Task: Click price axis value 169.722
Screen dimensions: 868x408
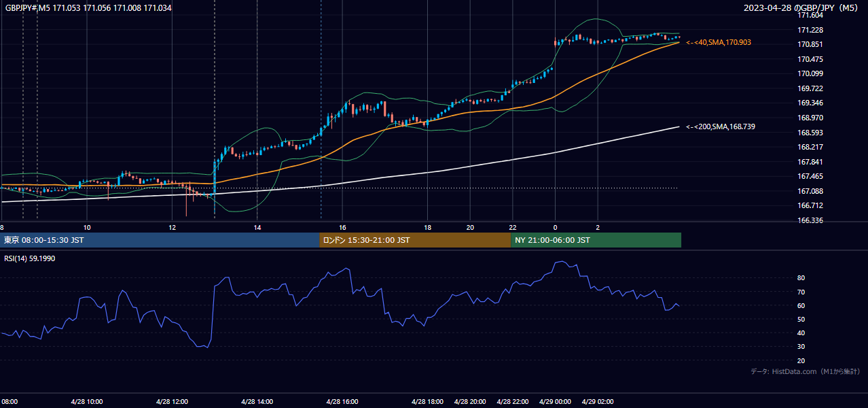Action: 810,88
